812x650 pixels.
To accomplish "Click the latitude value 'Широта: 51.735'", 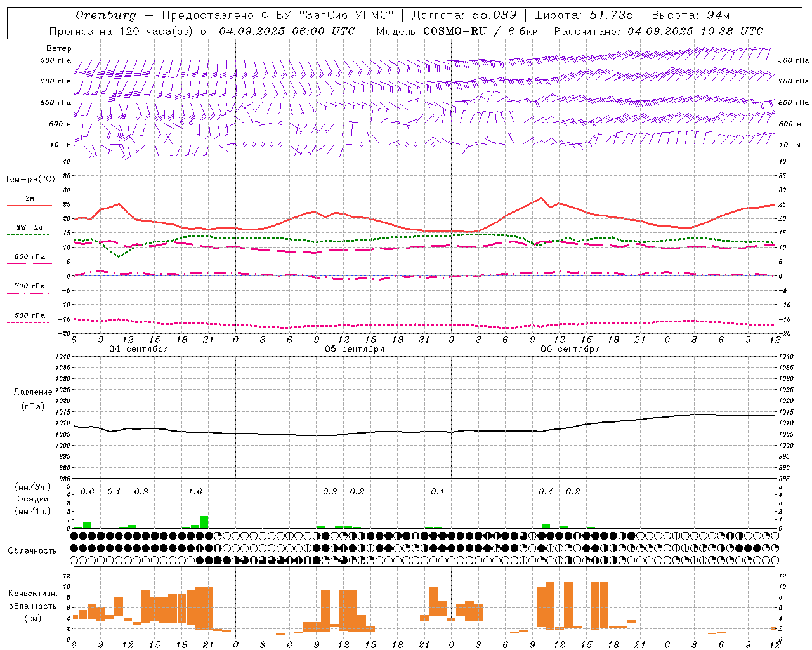I will pos(584,15).
